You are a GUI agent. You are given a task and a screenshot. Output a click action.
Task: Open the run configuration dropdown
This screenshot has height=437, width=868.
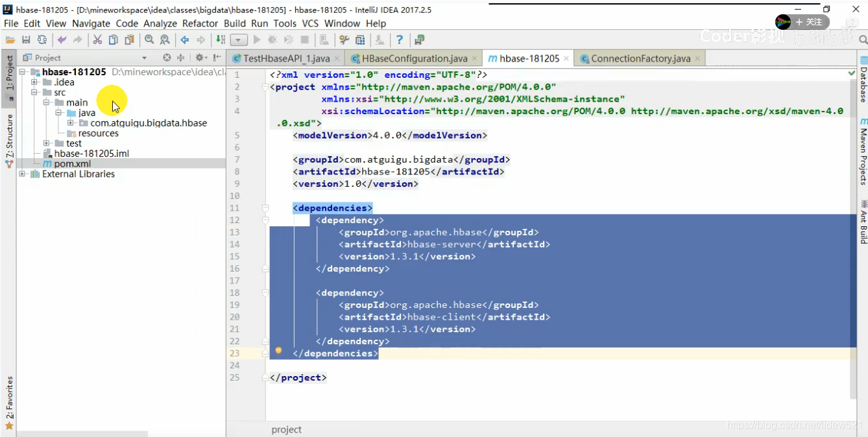tap(239, 40)
